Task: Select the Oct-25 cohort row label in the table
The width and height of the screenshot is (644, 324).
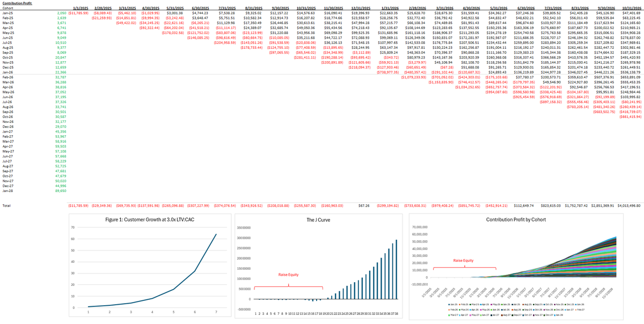Action: 8,57
